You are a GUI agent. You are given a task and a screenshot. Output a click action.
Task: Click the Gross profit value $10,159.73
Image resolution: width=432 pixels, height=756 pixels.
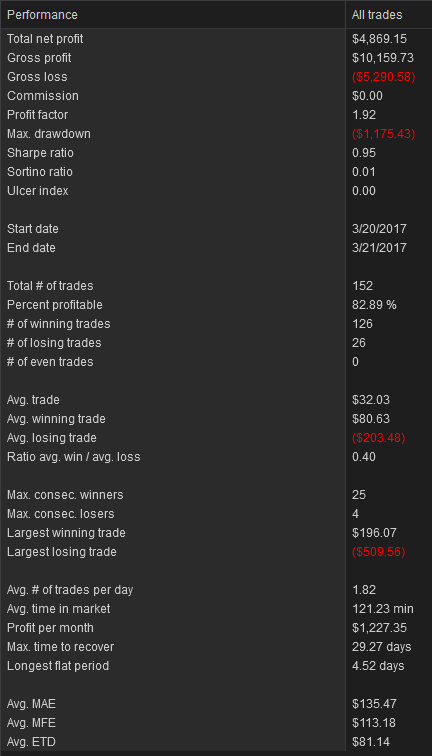click(x=383, y=58)
